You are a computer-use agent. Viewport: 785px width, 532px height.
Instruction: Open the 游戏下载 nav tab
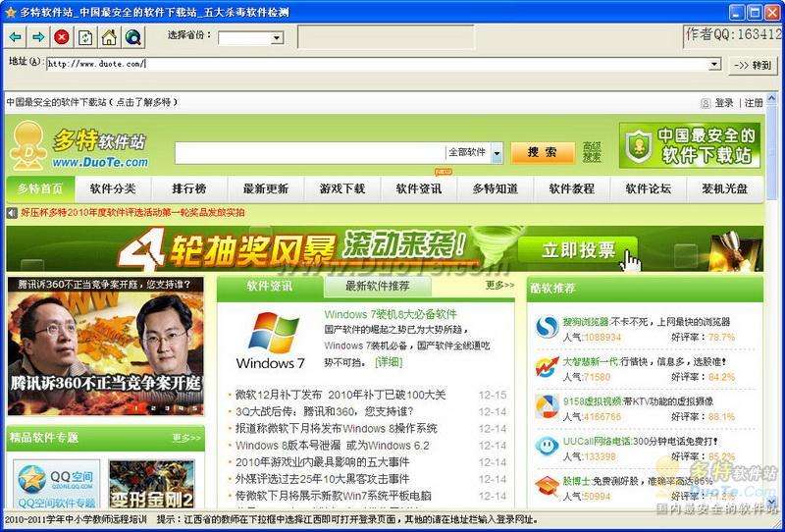click(x=342, y=188)
